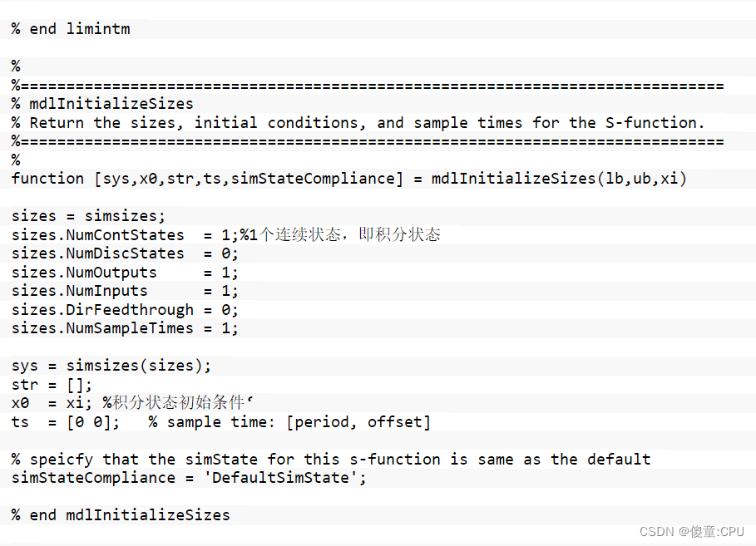Viewport: 756px width, 546px height.
Task: Click the '% sample time: [period, offset]' comment
Action: click(289, 422)
